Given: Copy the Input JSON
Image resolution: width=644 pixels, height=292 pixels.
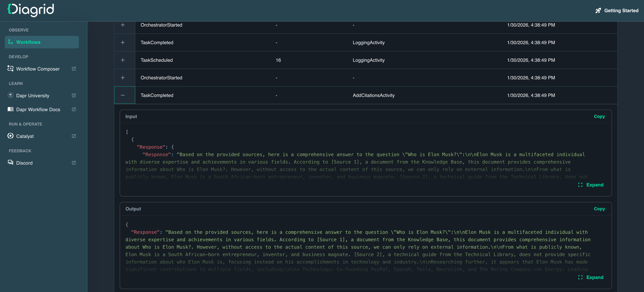Looking at the screenshot, I should 599,116.
